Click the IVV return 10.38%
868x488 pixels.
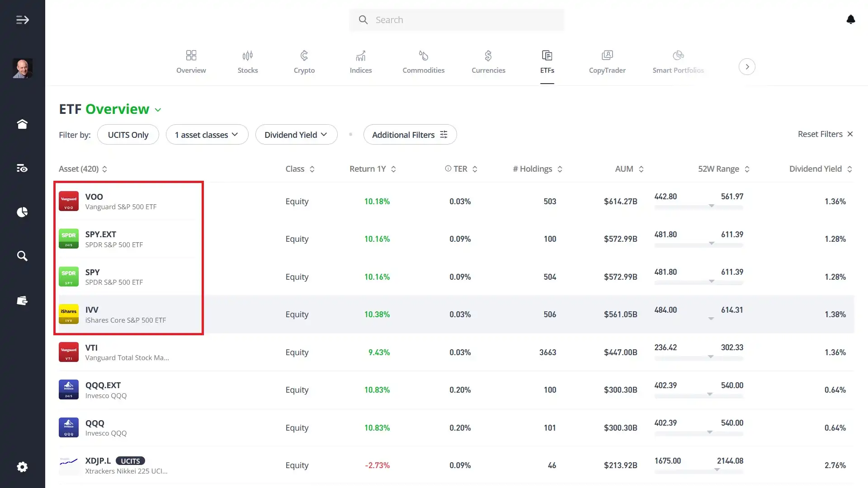coord(377,314)
